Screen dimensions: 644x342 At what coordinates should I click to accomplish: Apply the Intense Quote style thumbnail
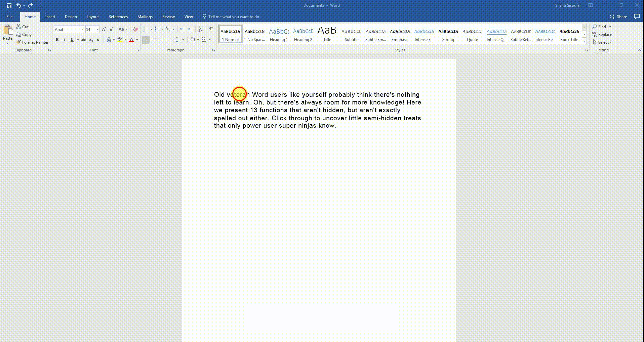[496, 34]
